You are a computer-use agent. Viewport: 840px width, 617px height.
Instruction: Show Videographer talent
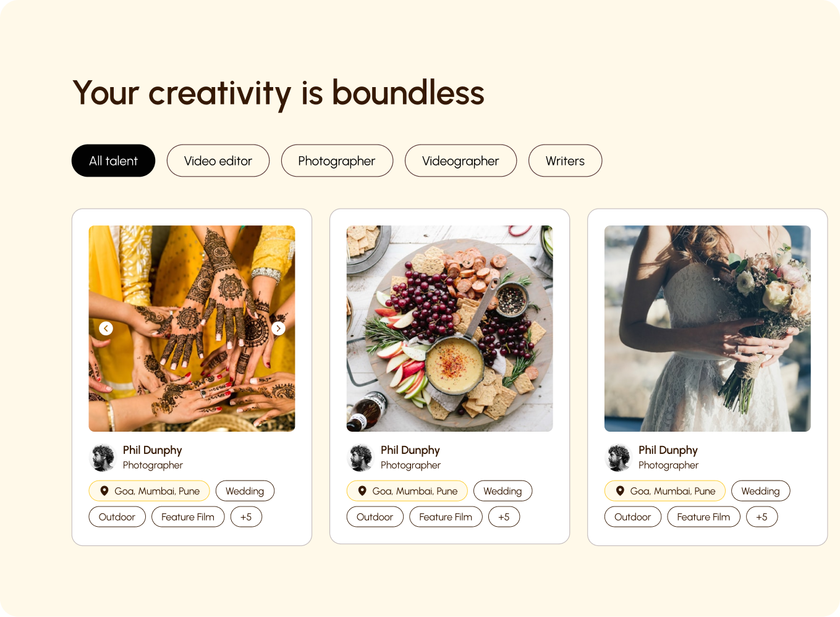pos(460,161)
